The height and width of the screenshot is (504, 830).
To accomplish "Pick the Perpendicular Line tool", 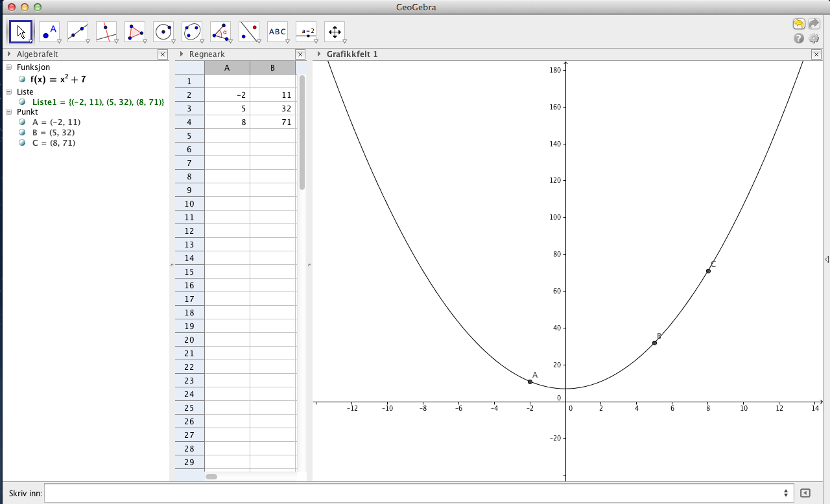I will pyautogui.click(x=106, y=31).
